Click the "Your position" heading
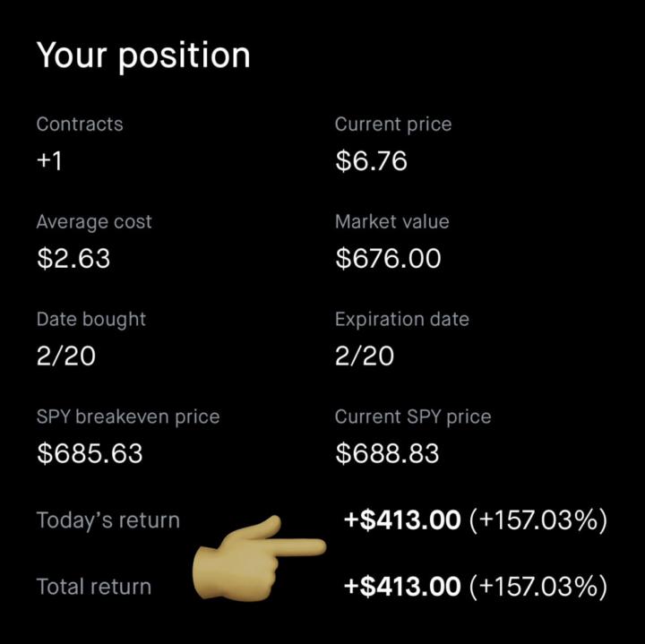The image size is (645, 644). (143, 56)
